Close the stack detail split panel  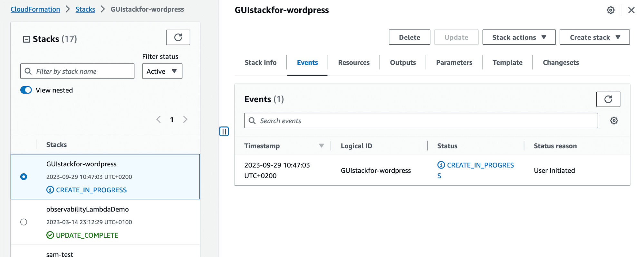[x=631, y=10]
